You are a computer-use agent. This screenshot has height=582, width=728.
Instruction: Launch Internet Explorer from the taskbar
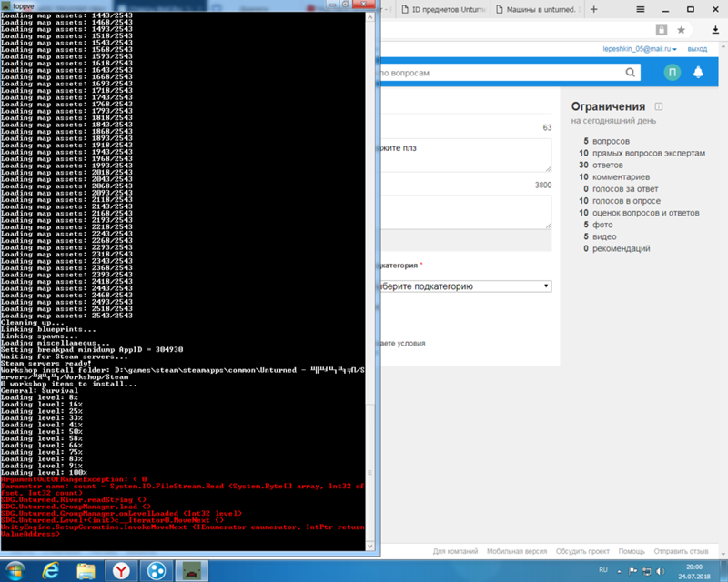pyautogui.click(x=51, y=570)
